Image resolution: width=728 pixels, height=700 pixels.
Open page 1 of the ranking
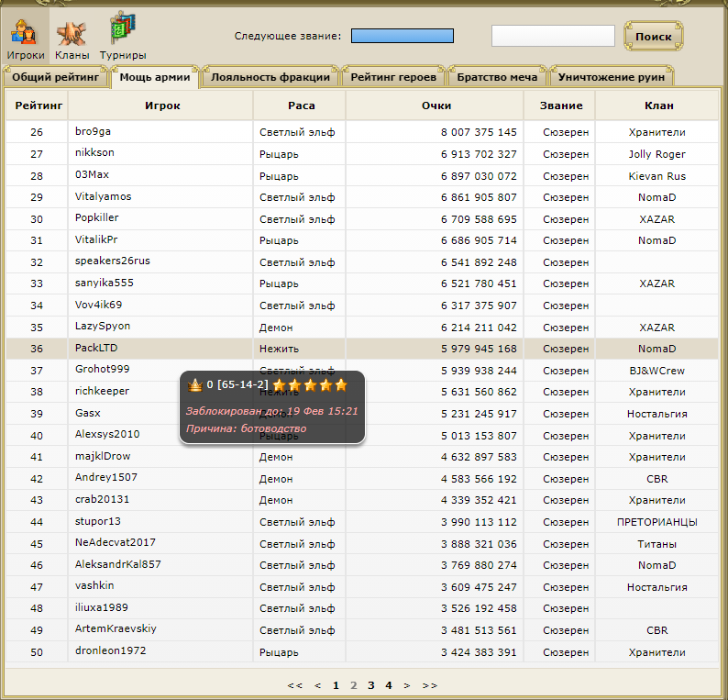point(336,685)
